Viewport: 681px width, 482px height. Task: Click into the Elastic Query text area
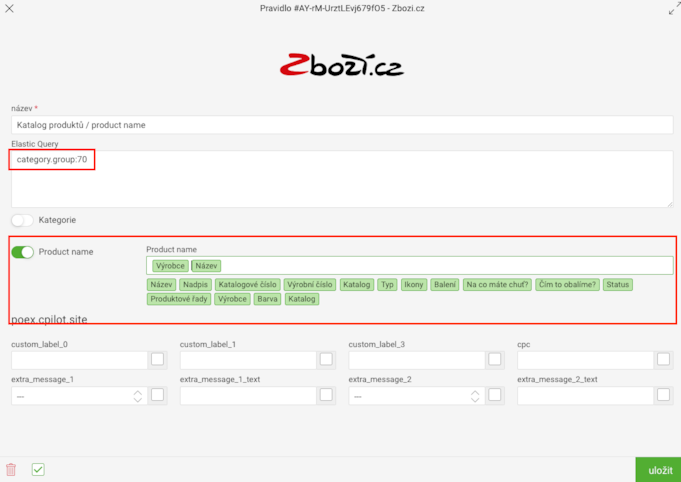click(x=342, y=179)
